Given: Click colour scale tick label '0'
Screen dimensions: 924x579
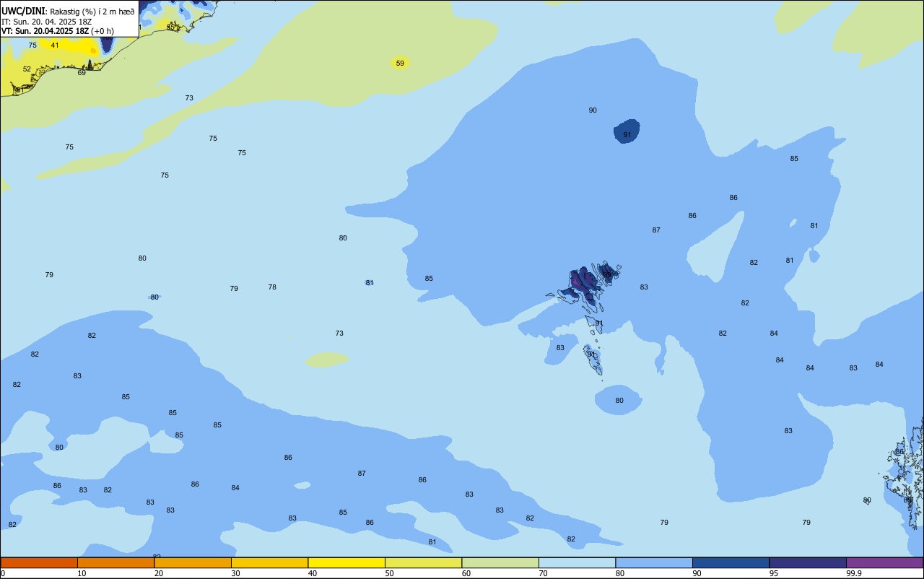Looking at the screenshot, I should [x=3, y=573].
